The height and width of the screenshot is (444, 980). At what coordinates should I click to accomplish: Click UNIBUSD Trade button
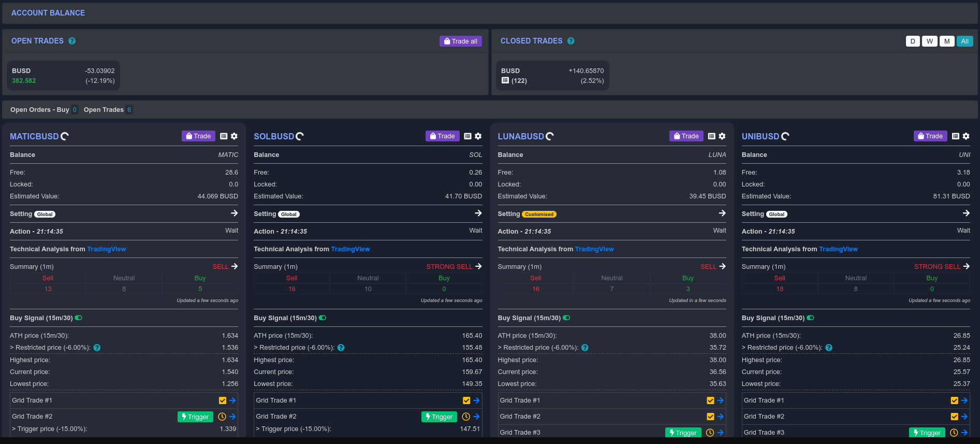pos(930,136)
